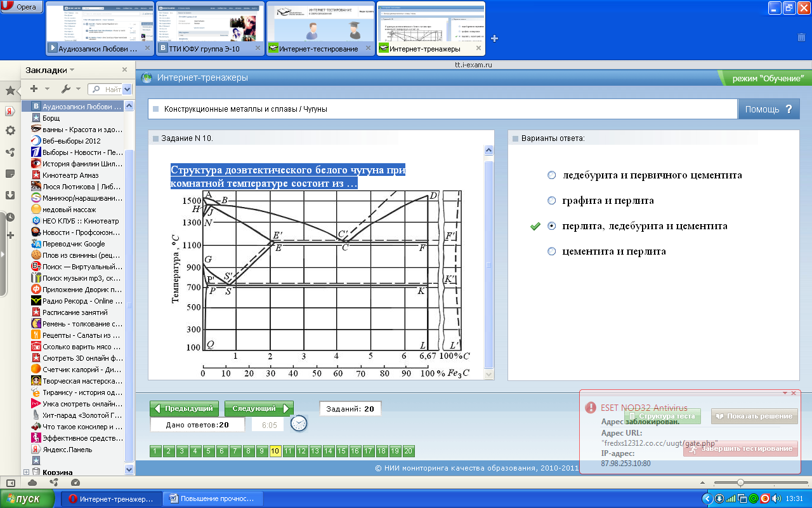
Task: Switch to the ТТИ ЮФУ группа Э-10 tab
Action: point(211,30)
